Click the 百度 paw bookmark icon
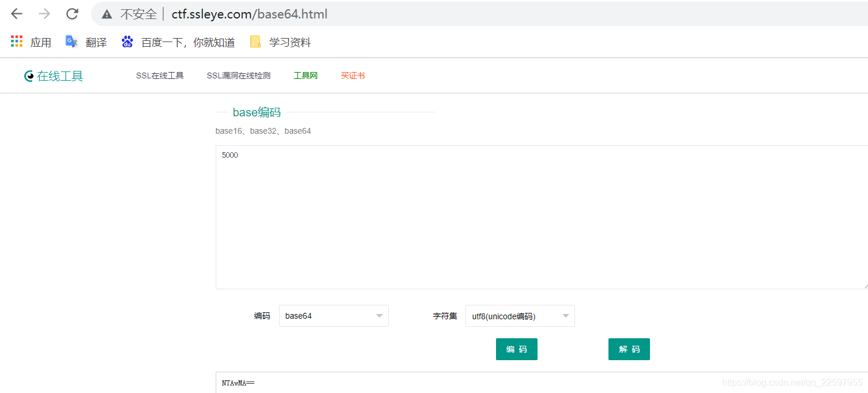This screenshot has height=393, width=868. point(127,41)
